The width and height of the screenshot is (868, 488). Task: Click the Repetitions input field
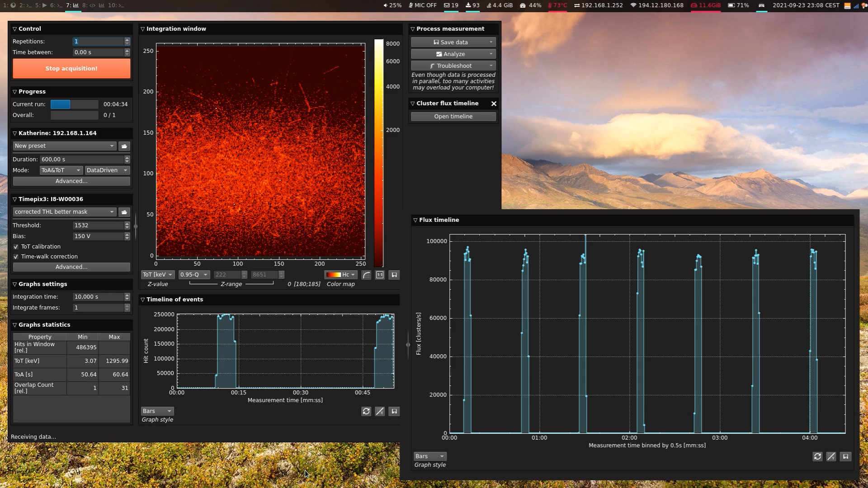[x=98, y=41]
